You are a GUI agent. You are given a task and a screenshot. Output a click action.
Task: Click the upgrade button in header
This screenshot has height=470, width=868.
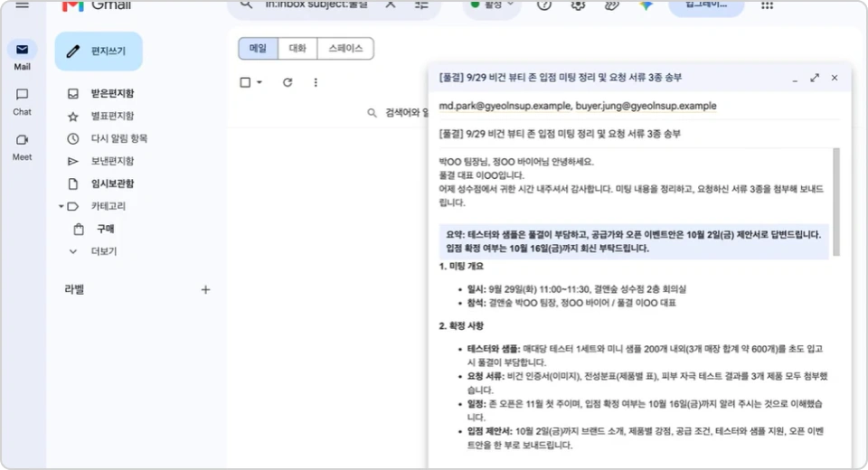point(706,5)
